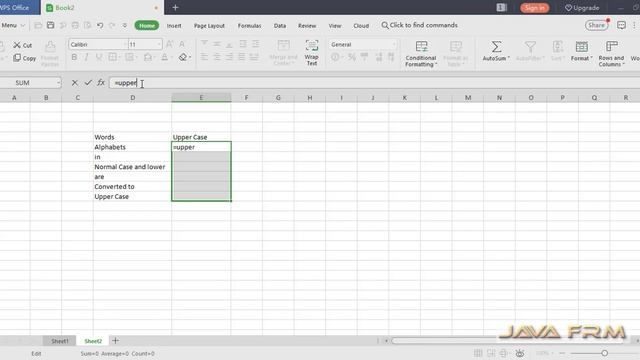Viewport: 640px width, 360px height.
Task: Open the Page Layout ribbon tab
Action: click(209, 25)
